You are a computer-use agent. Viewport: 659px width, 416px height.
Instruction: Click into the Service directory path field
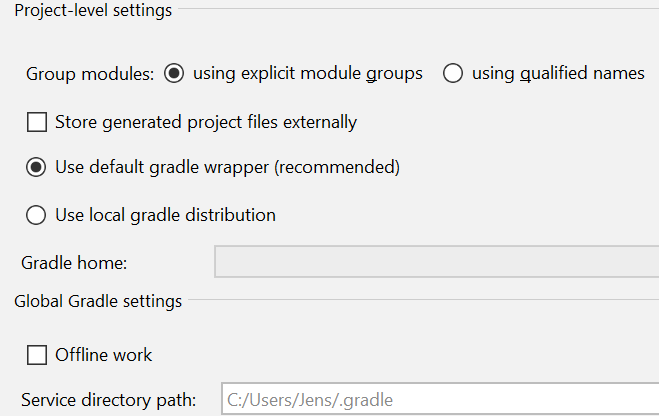click(x=440, y=399)
